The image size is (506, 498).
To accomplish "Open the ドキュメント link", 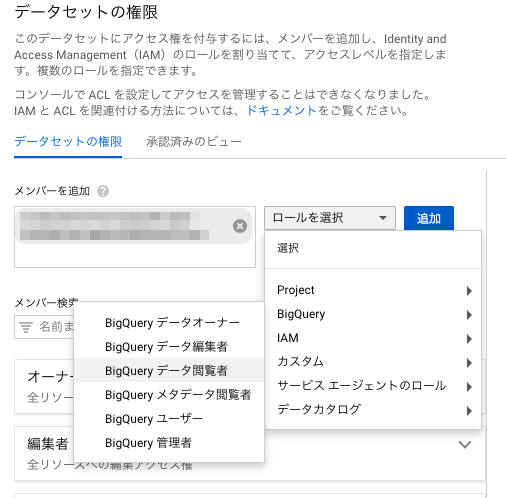I will click(281, 110).
